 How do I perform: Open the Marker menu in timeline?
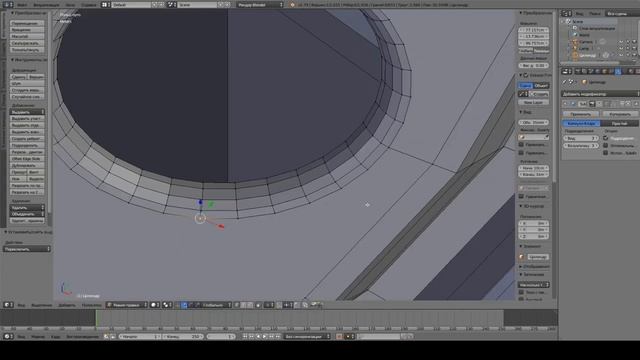[x=38, y=336]
